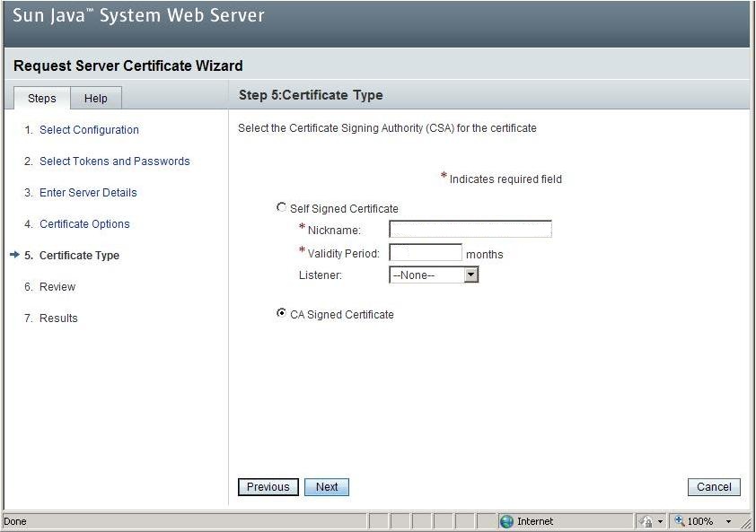The image size is (756, 532).
Task: Cancel the certificate wizard
Action: click(714, 487)
